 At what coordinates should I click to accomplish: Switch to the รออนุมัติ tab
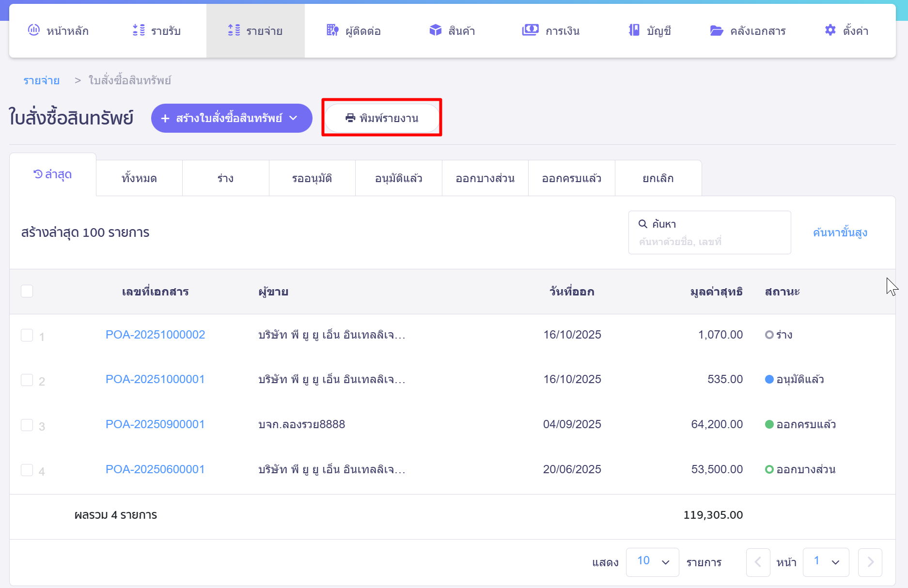312,178
